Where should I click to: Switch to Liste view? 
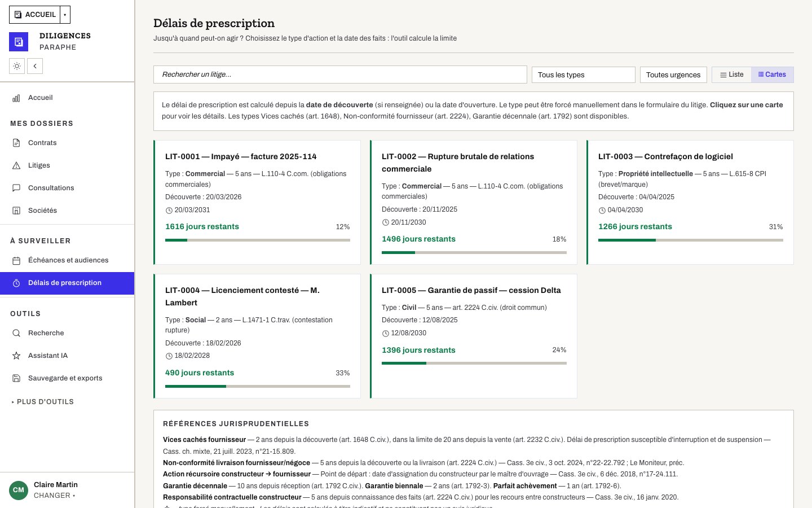pos(731,75)
